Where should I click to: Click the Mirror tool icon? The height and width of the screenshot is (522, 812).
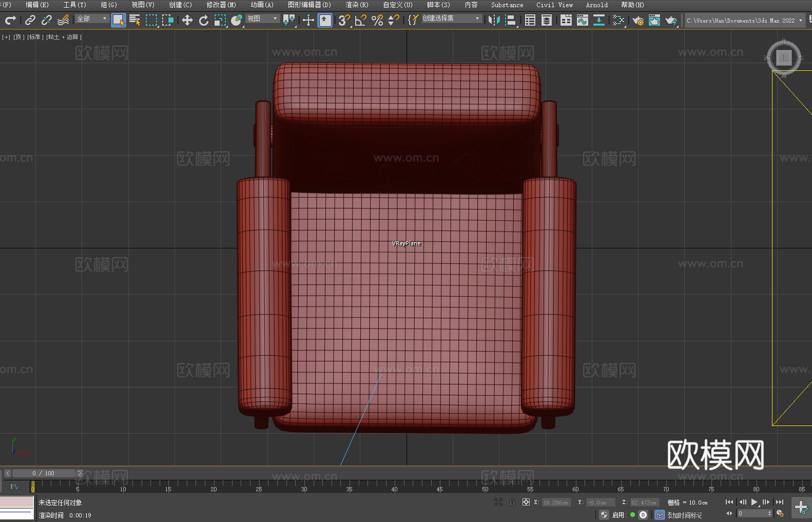click(494, 20)
